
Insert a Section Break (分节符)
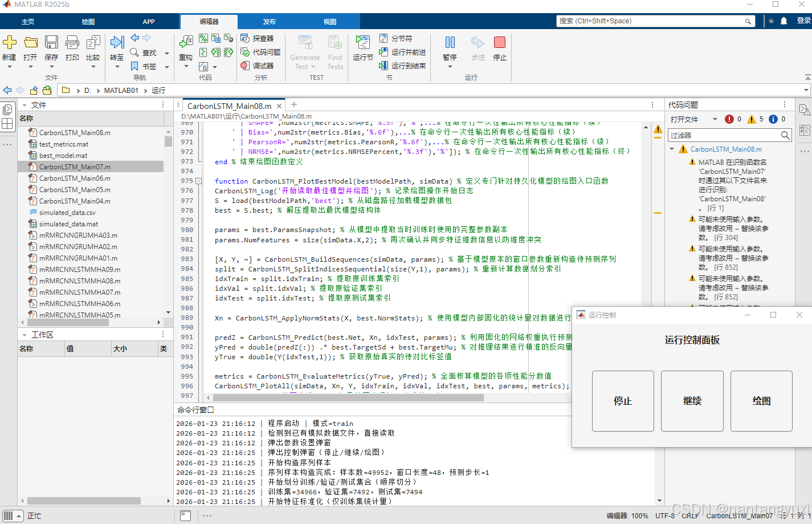click(396, 38)
